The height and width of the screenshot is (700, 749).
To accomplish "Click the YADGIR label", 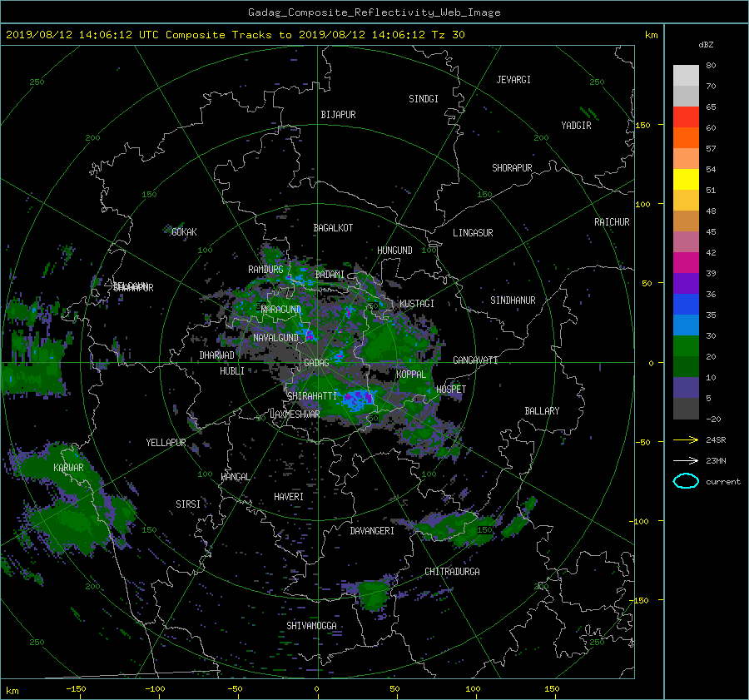I will point(576,126).
